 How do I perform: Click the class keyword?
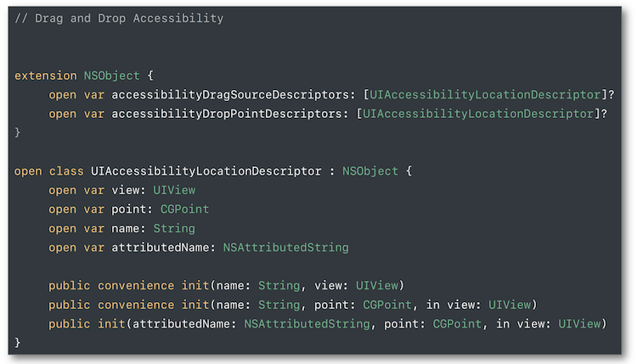[x=69, y=171]
